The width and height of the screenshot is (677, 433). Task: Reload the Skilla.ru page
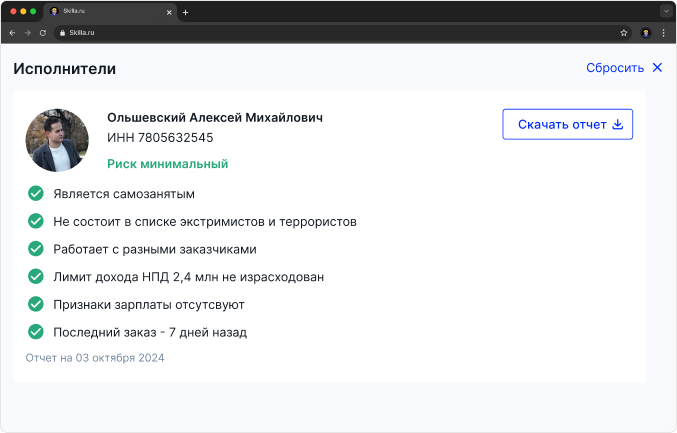pos(43,33)
